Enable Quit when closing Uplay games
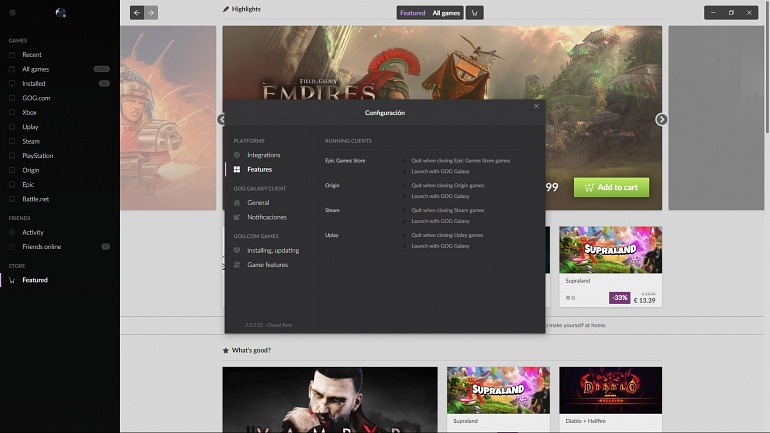This screenshot has width=770, height=433. coord(404,235)
